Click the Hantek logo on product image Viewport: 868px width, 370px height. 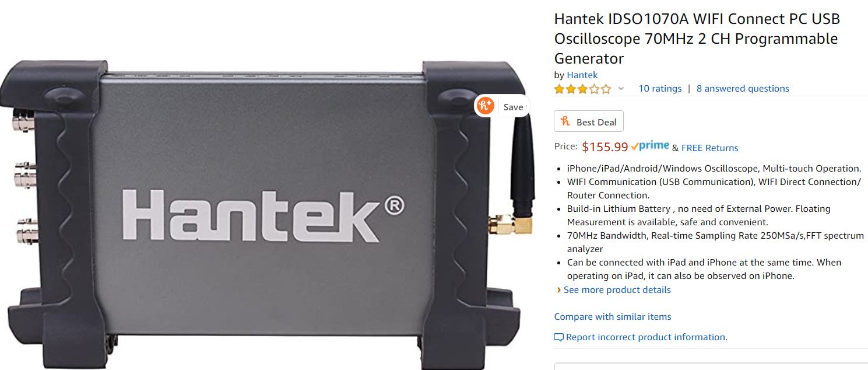tap(262, 214)
